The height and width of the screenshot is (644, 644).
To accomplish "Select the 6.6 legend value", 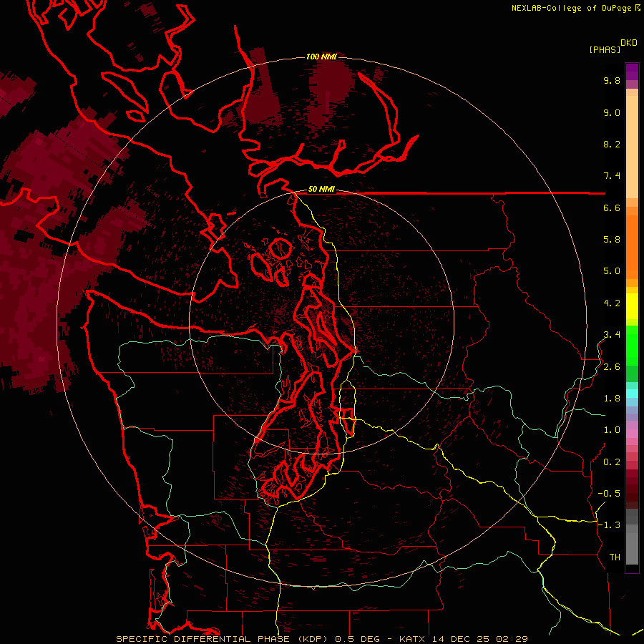I will tap(612, 208).
